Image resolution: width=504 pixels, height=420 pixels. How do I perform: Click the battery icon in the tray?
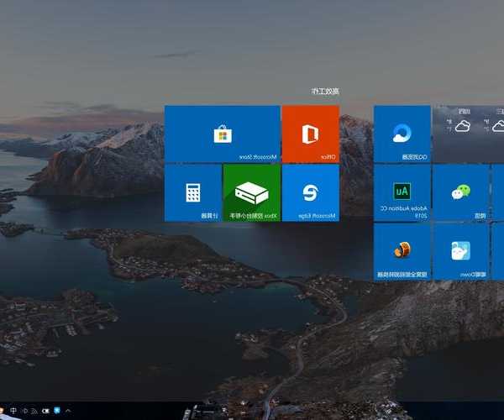coord(45,412)
